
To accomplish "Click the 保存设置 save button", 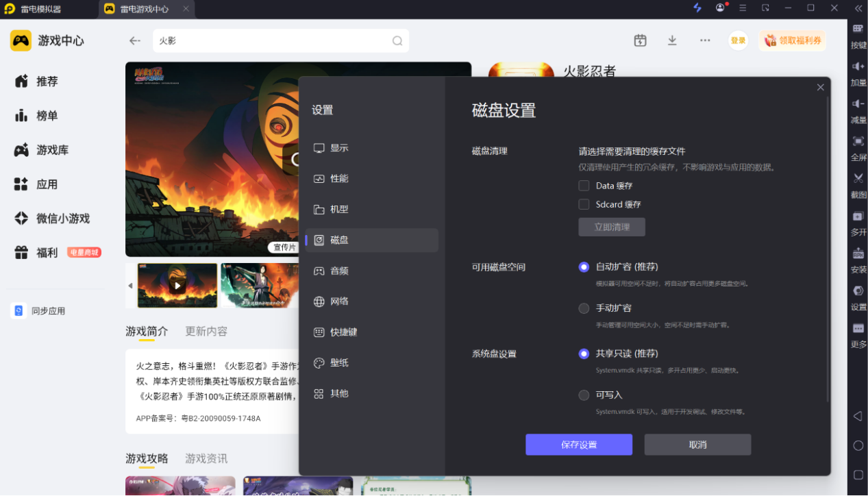I will click(x=579, y=445).
